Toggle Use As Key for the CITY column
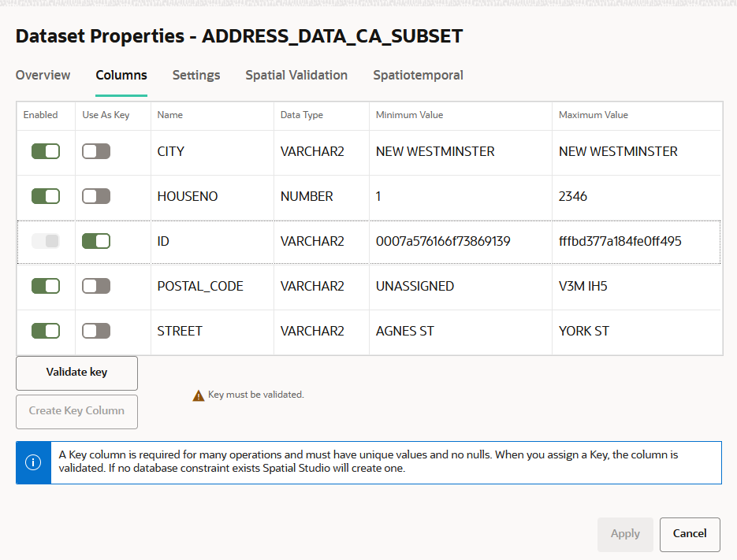 coord(96,150)
